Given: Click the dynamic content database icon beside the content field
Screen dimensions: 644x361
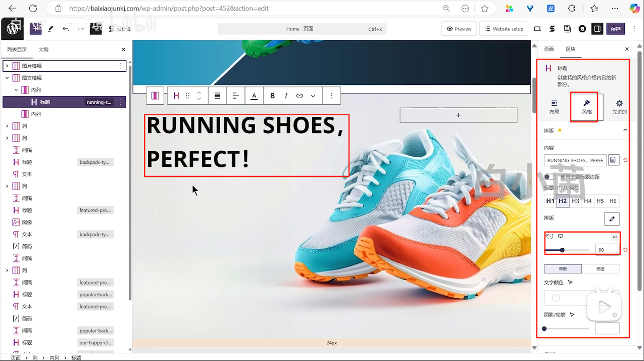Looking at the screenshot, I should point(613,160).
